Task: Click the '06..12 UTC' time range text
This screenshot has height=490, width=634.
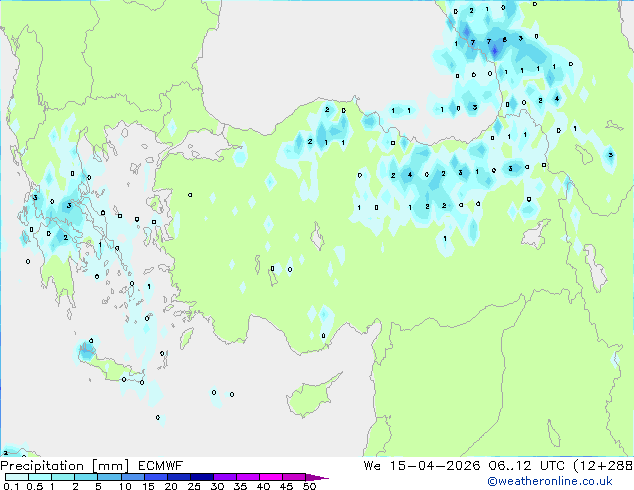Action: tap(526, 466)
